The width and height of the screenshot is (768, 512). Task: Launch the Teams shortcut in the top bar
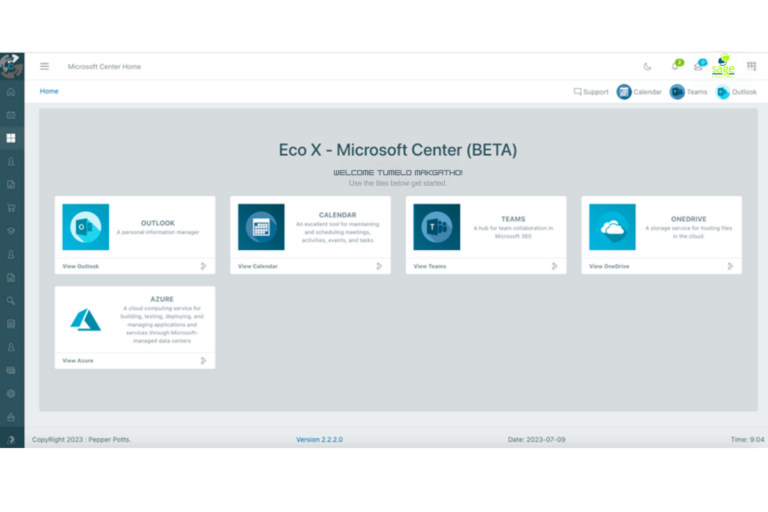coord(688,92)
